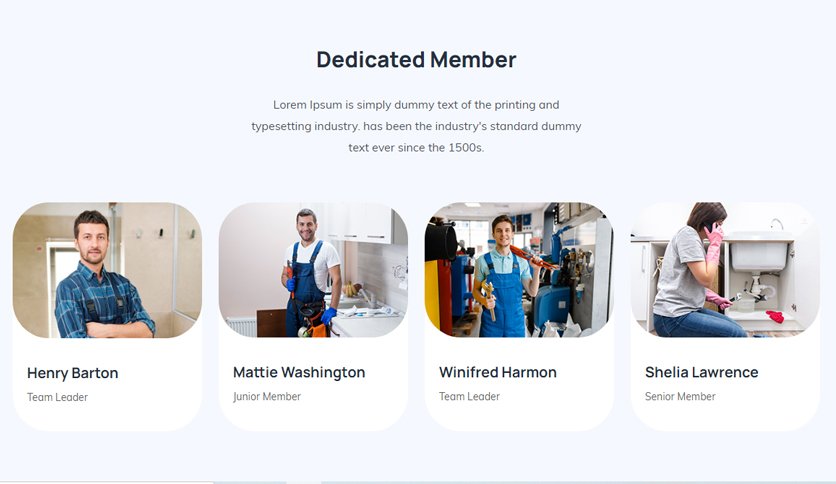Open the Mattie Washington name link
836x484 pixels.
coord(299,373)
